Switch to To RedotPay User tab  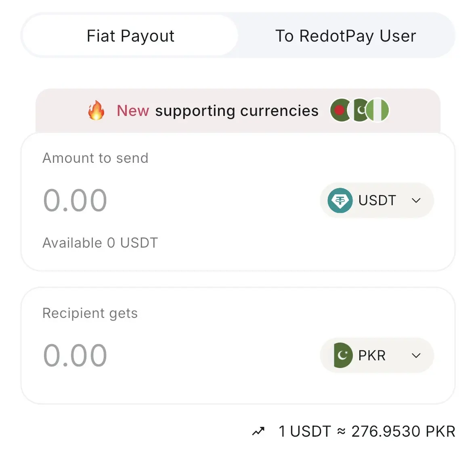pyautogui.click(x=346, y=36)
